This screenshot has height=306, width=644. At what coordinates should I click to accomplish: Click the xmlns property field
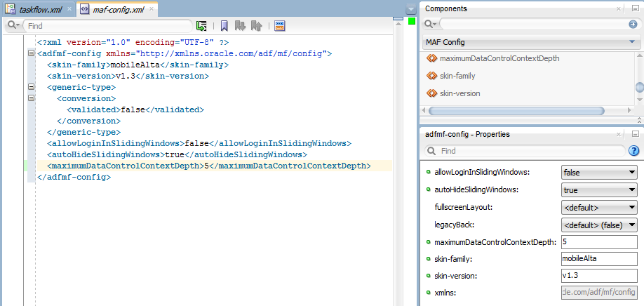coord(599,292)
